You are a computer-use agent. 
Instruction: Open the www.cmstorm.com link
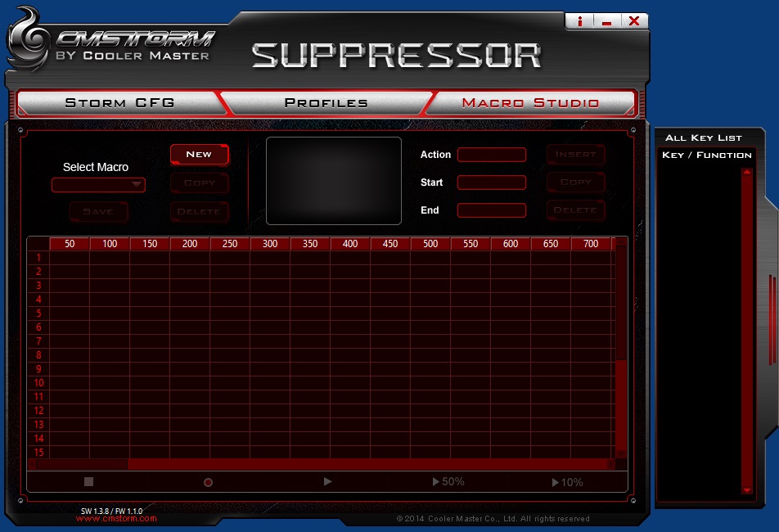pyautogui.click(x=116, y=519)
